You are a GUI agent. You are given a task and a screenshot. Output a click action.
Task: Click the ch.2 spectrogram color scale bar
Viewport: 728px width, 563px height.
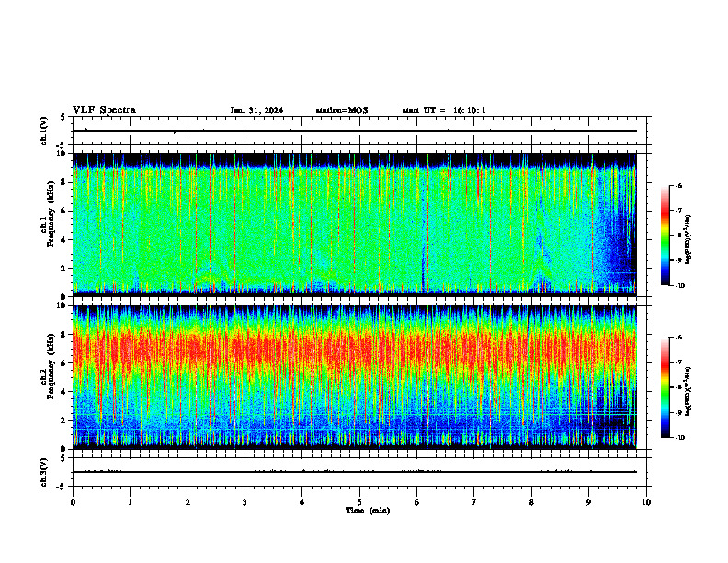tap(665, 387)
